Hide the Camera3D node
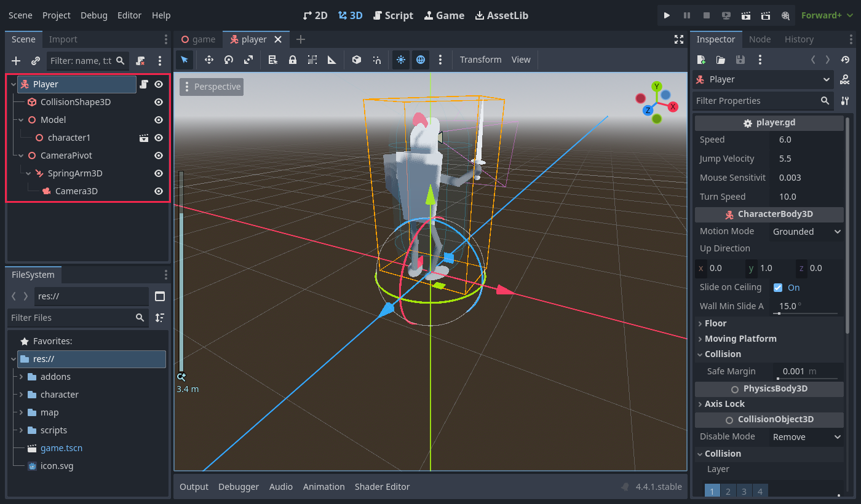This screenshot has width=861, height=504. pos(159,191)
